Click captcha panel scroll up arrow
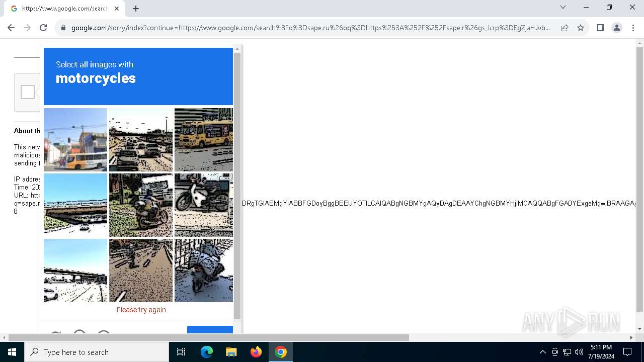Image resolution: width=644 pixels, height=362 pixels. [x=237, y=49]
